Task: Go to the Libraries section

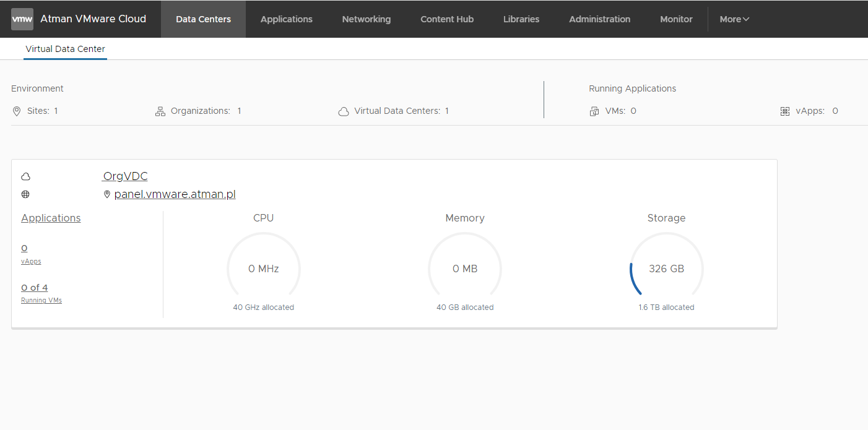Action: (521, 19)
